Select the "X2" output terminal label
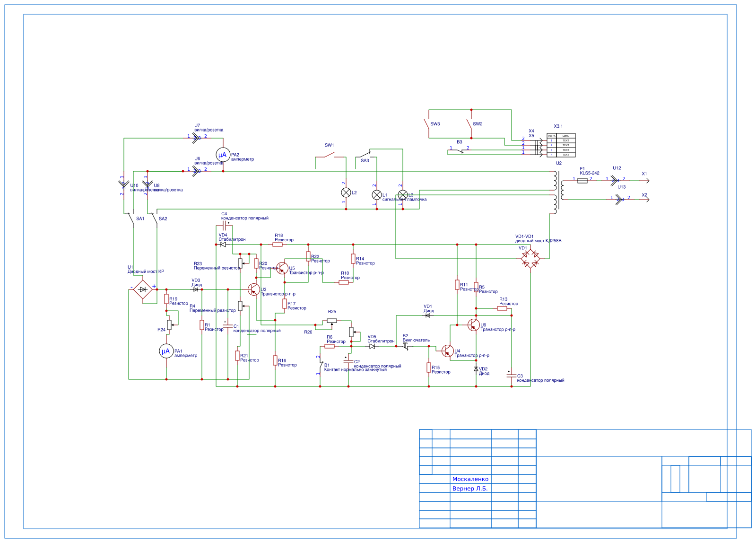756x543 pixels. 644,195
